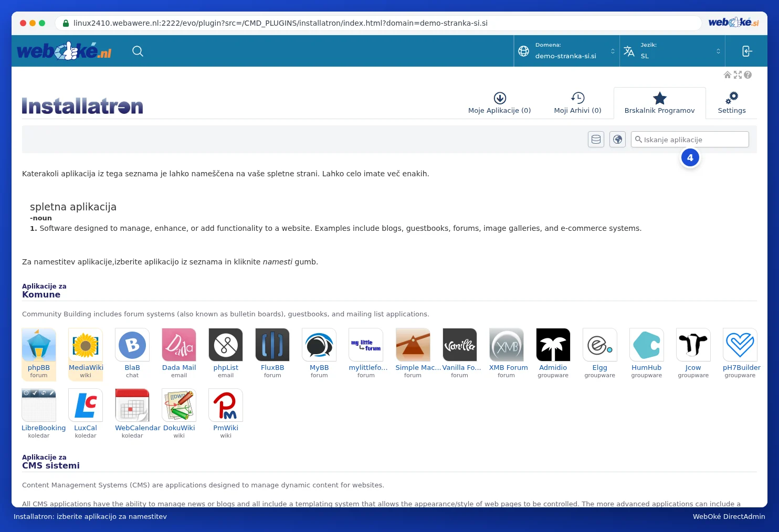Viewport: 779px width, 532px height.
Task: Select the PmWiki app icon
Action: click(226, 406)
